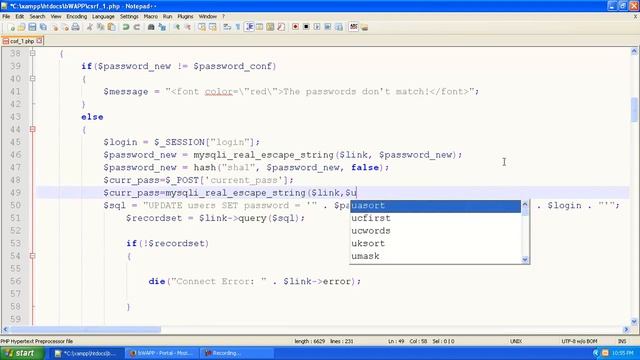
Task: Open the Settings menu
Action: (129, 16)
